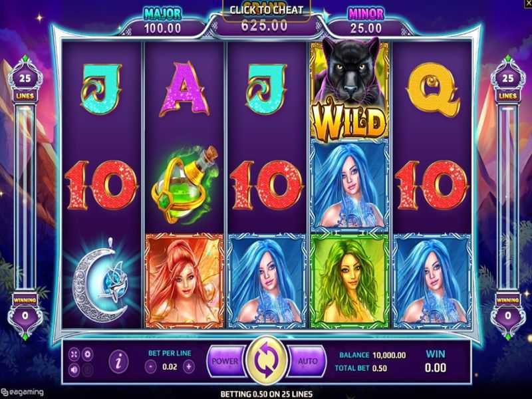The height and width of the screenshot is (399, 532).
Task: Click the green-haired fairy symbol
Action: 350,280
